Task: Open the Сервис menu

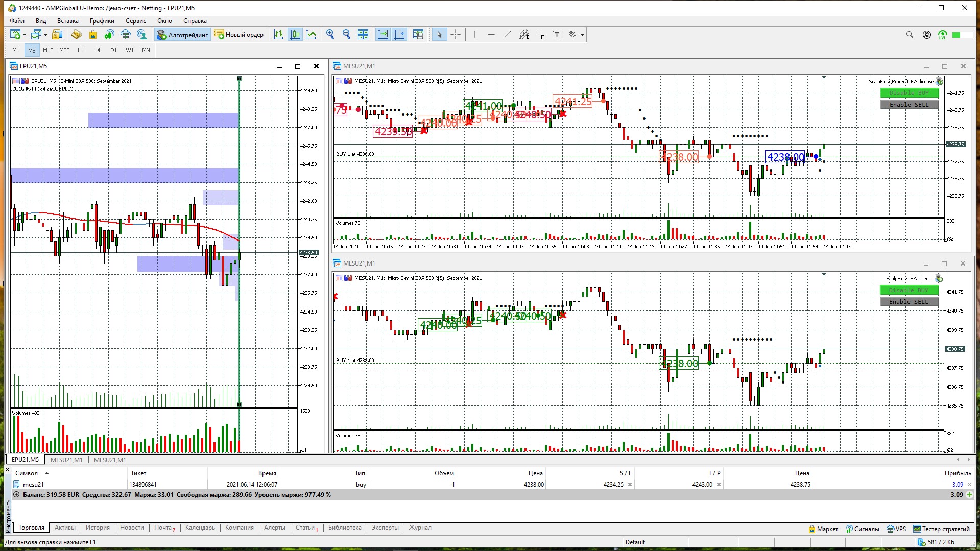Action: (x=135, y=21)
